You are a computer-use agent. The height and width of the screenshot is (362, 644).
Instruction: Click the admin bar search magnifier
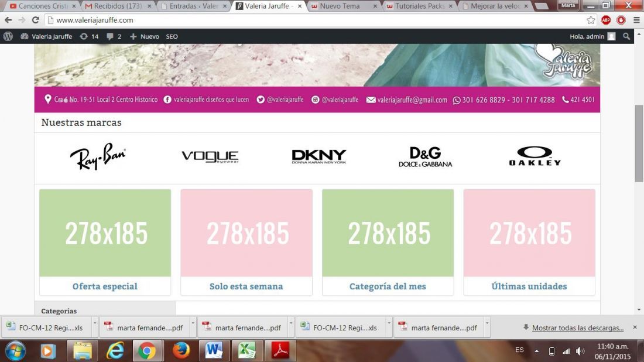[x=626, y=36]
